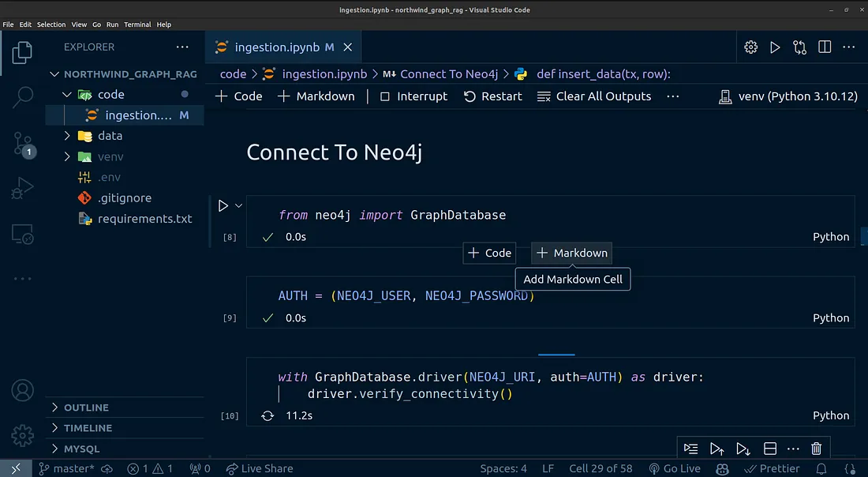Open cell toolbar more actions ellipsis

click(x=793, y=449)
